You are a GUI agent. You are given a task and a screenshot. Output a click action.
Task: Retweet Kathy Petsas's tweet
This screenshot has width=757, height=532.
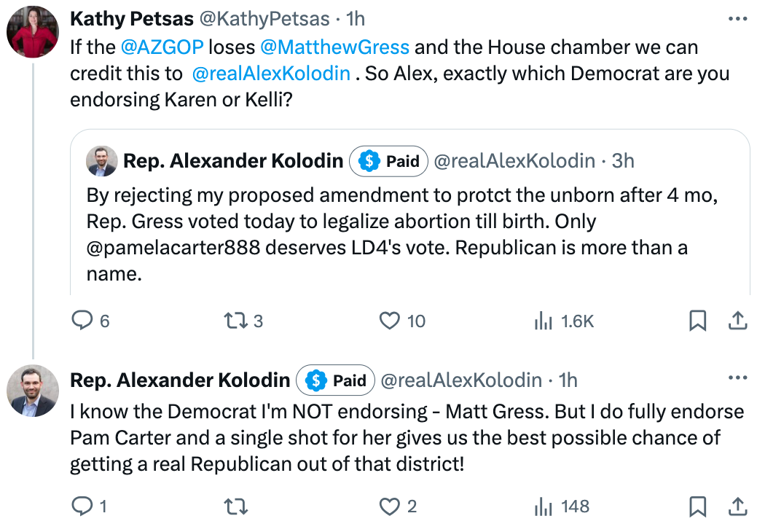[234, 321]
